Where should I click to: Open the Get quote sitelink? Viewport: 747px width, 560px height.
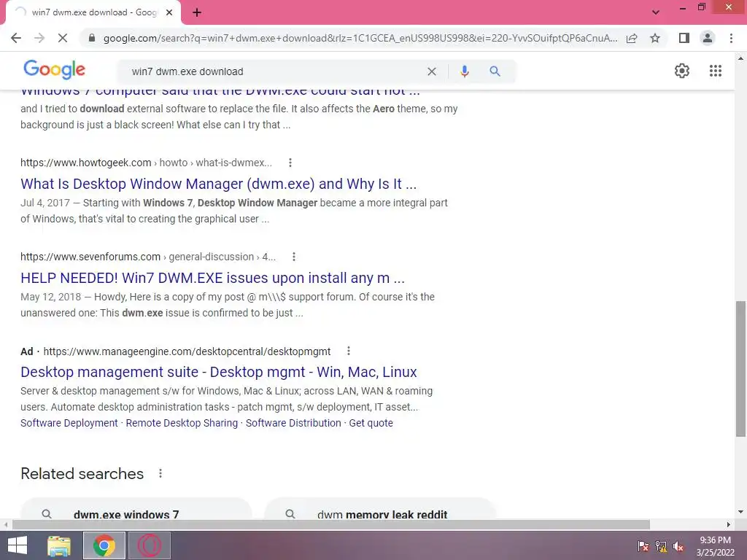(371, 423)
